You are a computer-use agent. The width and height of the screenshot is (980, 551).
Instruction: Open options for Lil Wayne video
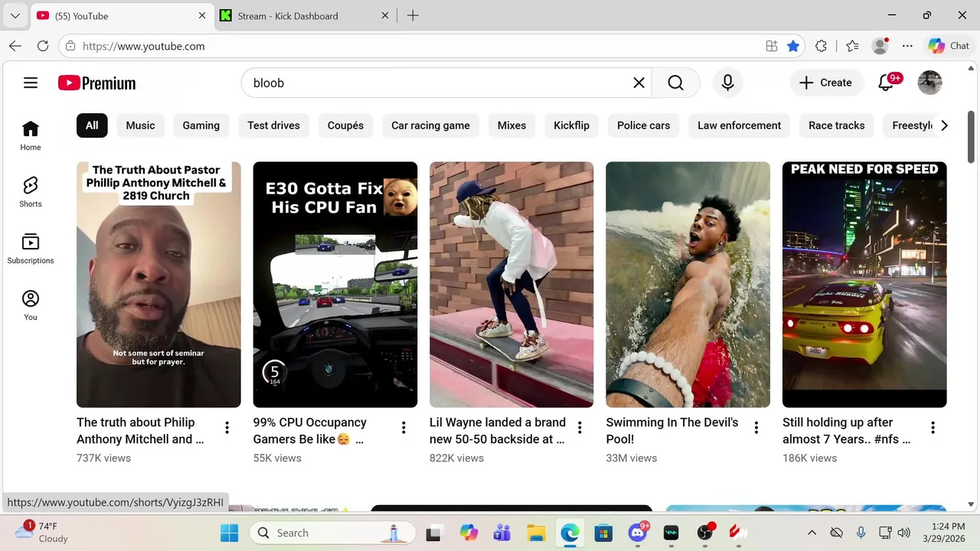(x=580, y=428)
